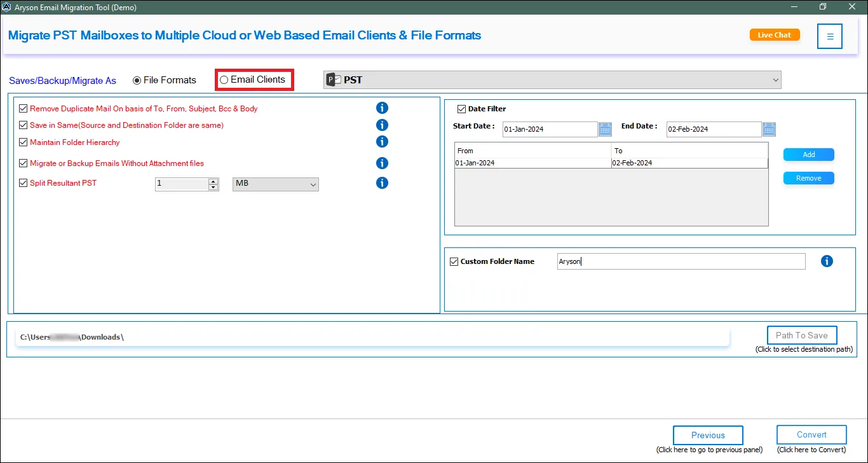This screenshot has width=868, height=463.
Task: Click Remove date range button
Action: point(809,178)
